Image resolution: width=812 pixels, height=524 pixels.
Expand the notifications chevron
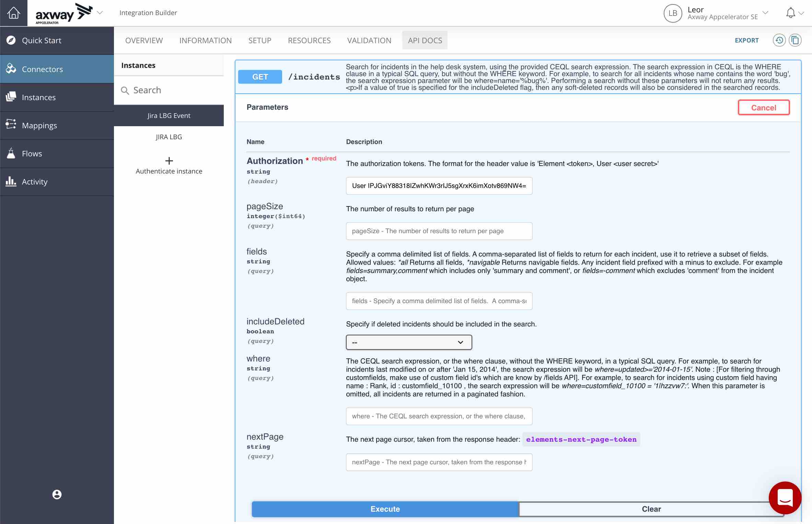801,13
